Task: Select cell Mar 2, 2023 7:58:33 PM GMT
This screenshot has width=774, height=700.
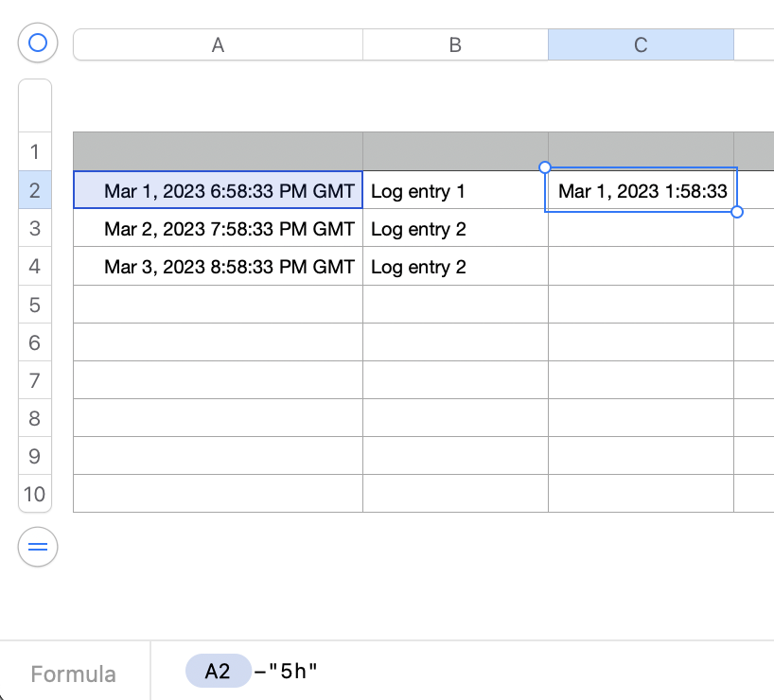Action: pyautogui.click(x=219, y=229)
